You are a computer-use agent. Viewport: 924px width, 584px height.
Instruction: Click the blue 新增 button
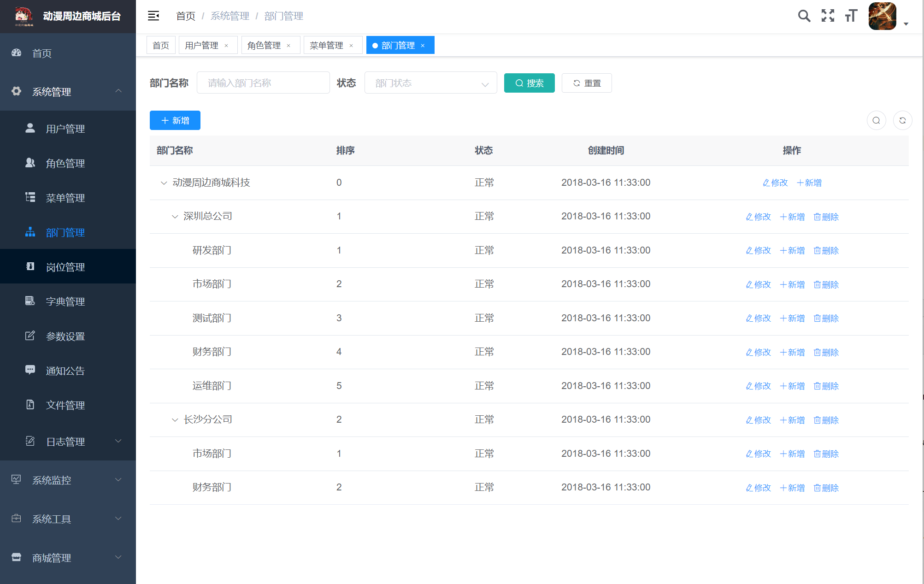pos(175,121)
